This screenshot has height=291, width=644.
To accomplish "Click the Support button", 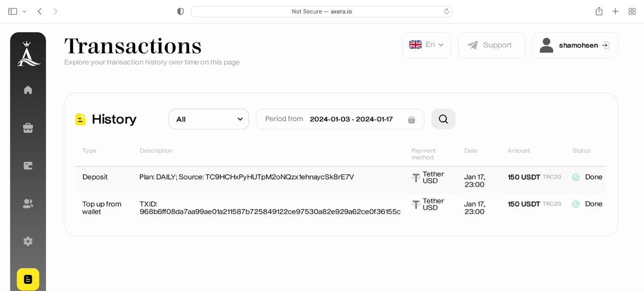I will coord(492,45).
